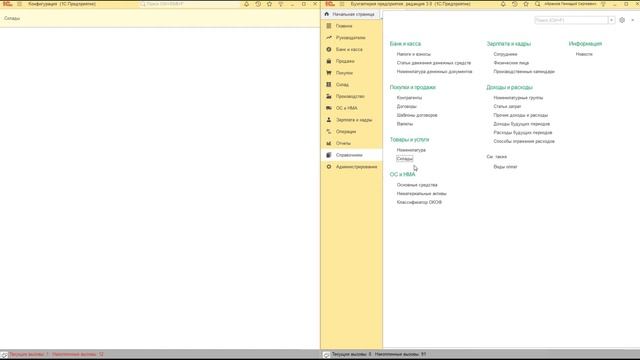
Task: Click Операции icon in sidebar
Action: (329, 131)
